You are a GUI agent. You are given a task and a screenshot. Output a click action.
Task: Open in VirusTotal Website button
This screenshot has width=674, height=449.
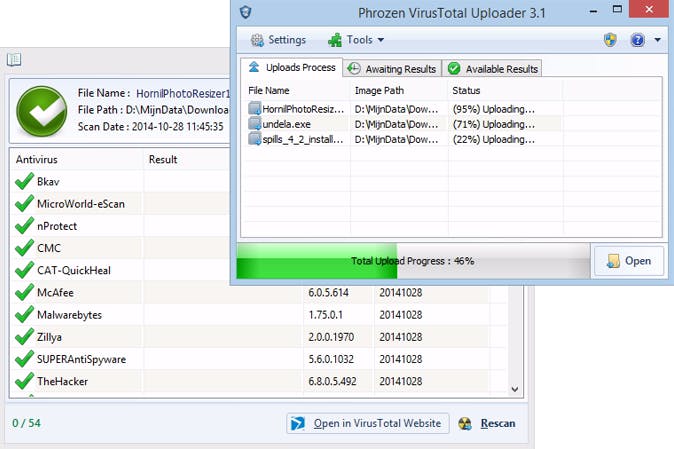click(368, 424)
